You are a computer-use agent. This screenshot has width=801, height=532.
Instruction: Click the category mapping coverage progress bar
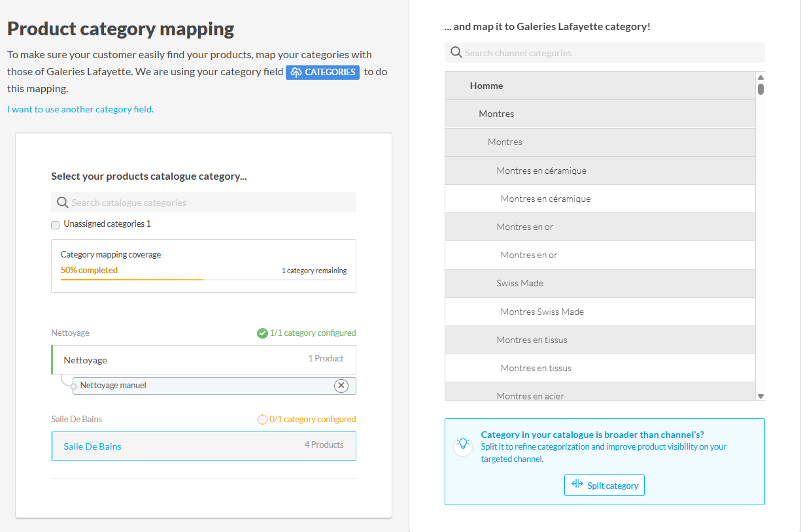pos(203,279)
